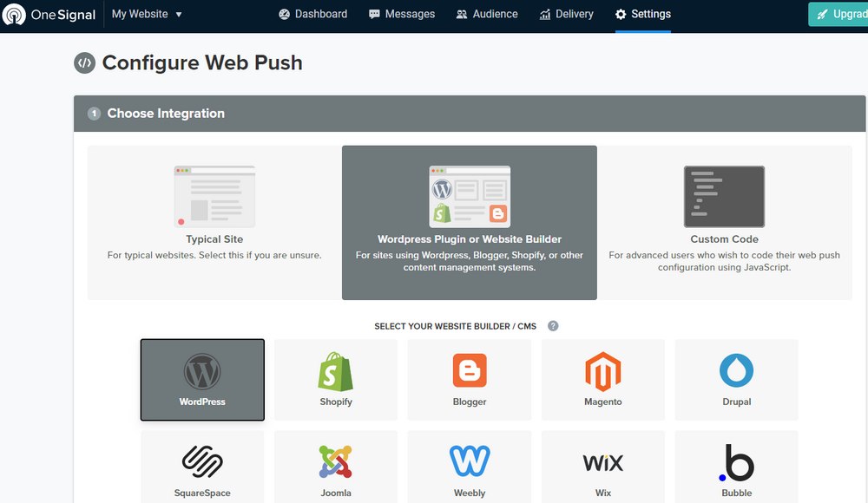Image resolution: width=868 pixels, height=503 pixels.
Task: Select the Wix builder tile
Action: pos(603,467)
